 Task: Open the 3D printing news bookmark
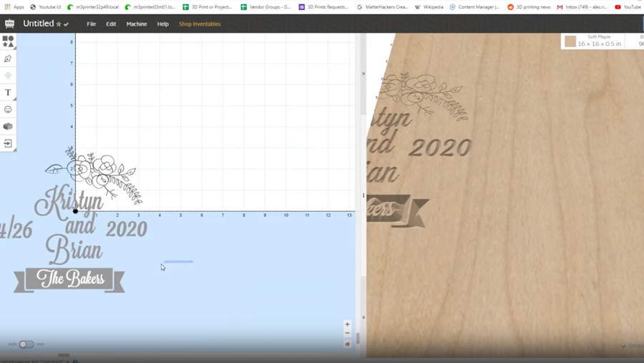(529, 7)
